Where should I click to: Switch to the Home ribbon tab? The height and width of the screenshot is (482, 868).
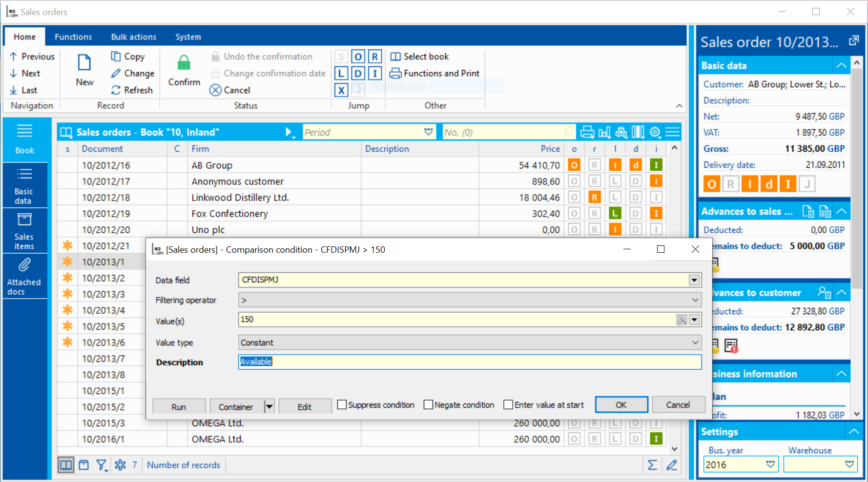click(24, 37)
